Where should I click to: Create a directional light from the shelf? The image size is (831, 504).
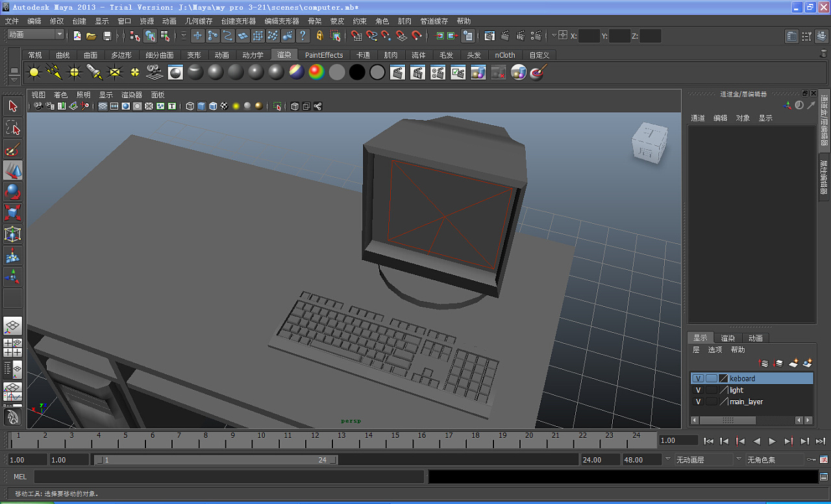click(54, 72)
